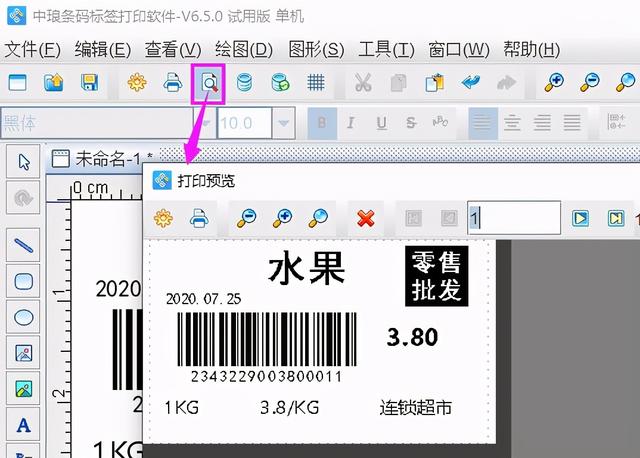
Task: Click the Print Preview icon in main toolbar
Action: [x=210, y=83]
